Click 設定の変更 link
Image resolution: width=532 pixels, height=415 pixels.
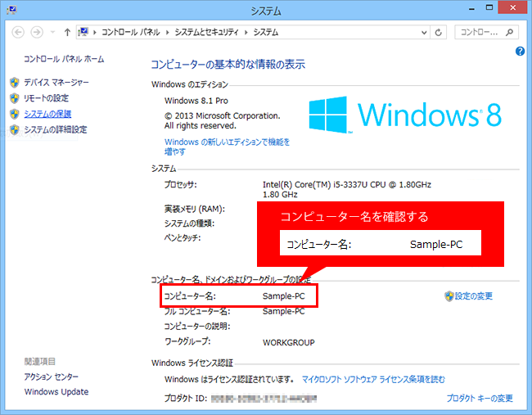[x=474, y=296]
